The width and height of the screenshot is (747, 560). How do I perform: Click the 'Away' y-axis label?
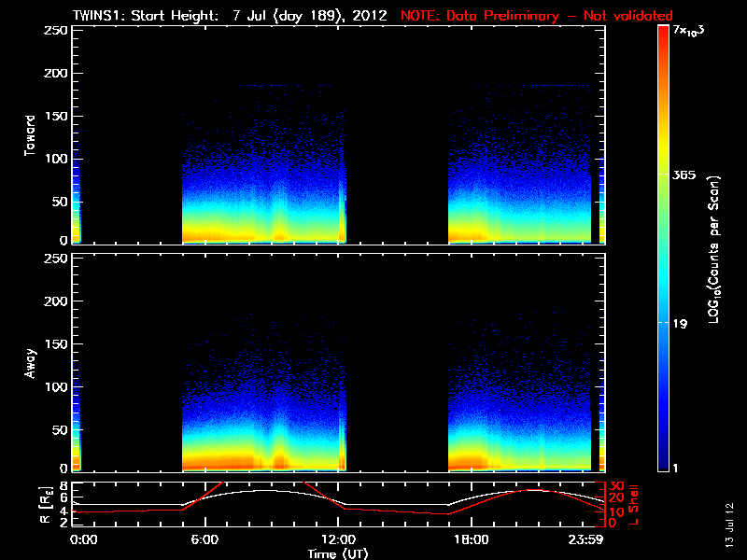31,363
